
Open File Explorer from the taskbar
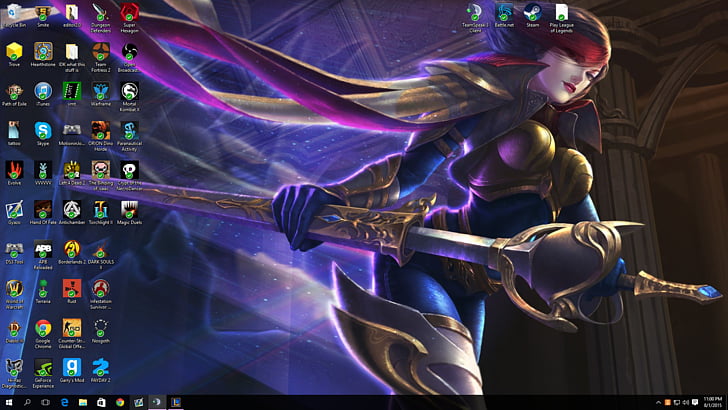coord(83,402)
